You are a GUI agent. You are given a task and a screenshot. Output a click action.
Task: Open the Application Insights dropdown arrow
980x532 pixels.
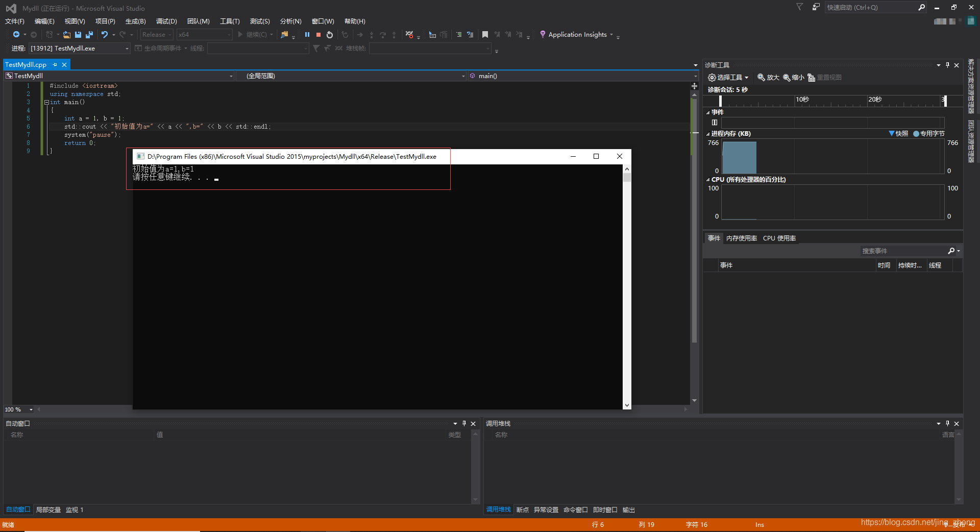(611, 35)
